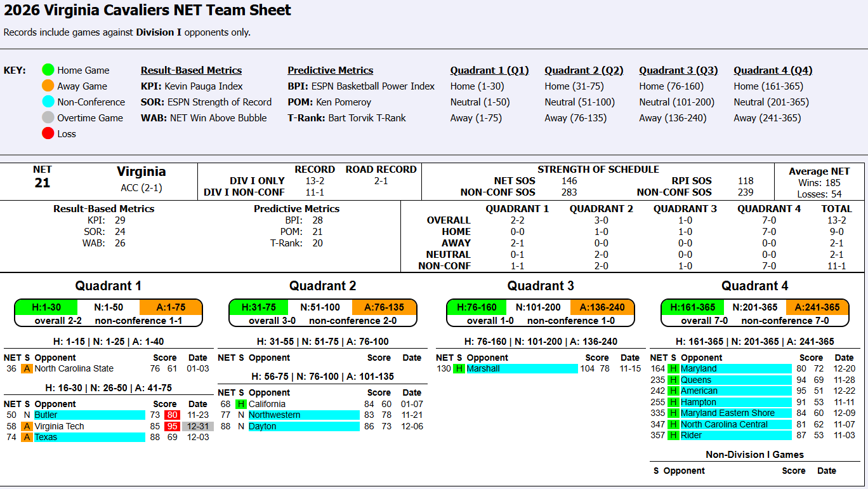Screen dimensions: 868x489
Task: Click the green H badge beside Marshall
Action: pyautogui.click(x=459, y=369)
